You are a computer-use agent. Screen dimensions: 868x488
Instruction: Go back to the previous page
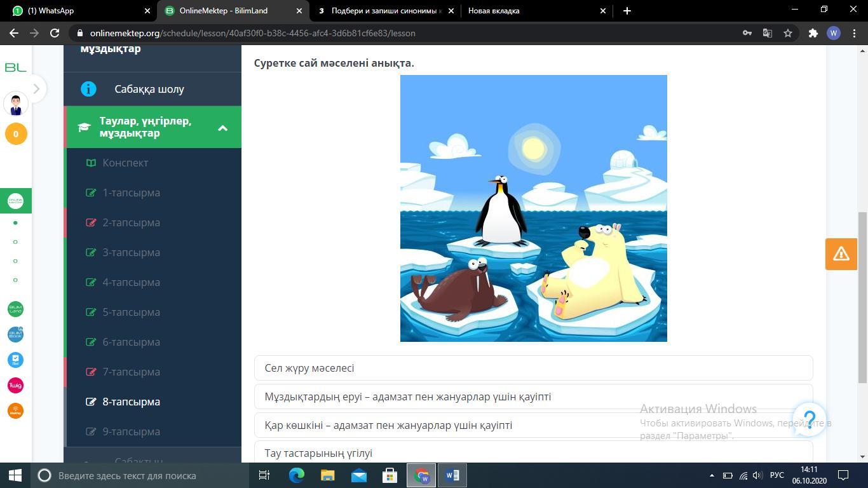pos(14,33)
